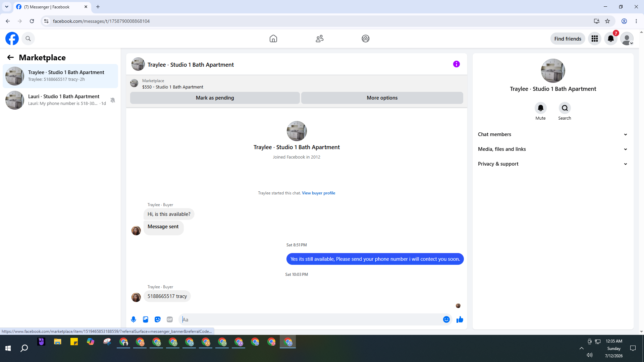The width and height of the screenshot is (644, 362).
Task: Open the Groups icon in top navigation
Action: point(366,39)
